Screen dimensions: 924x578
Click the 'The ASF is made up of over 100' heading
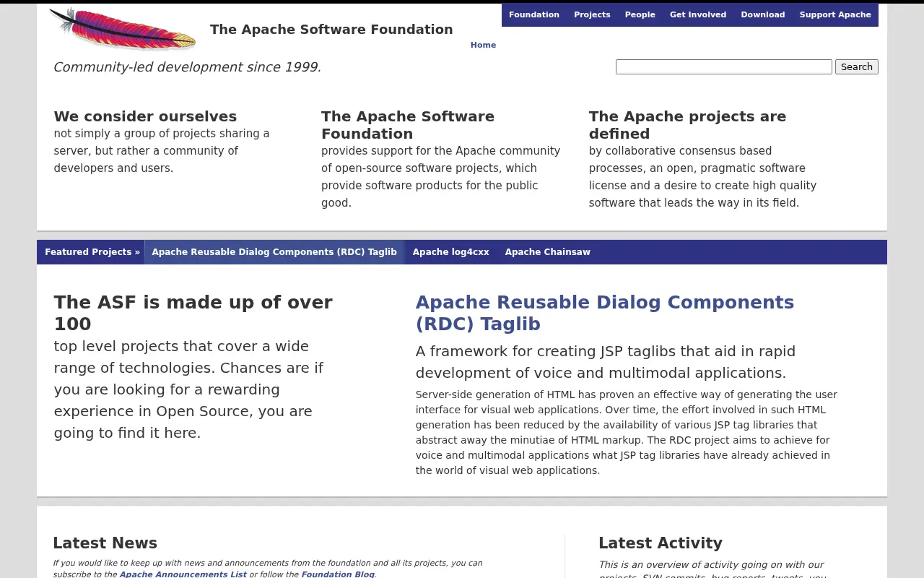tap(193, 313)
